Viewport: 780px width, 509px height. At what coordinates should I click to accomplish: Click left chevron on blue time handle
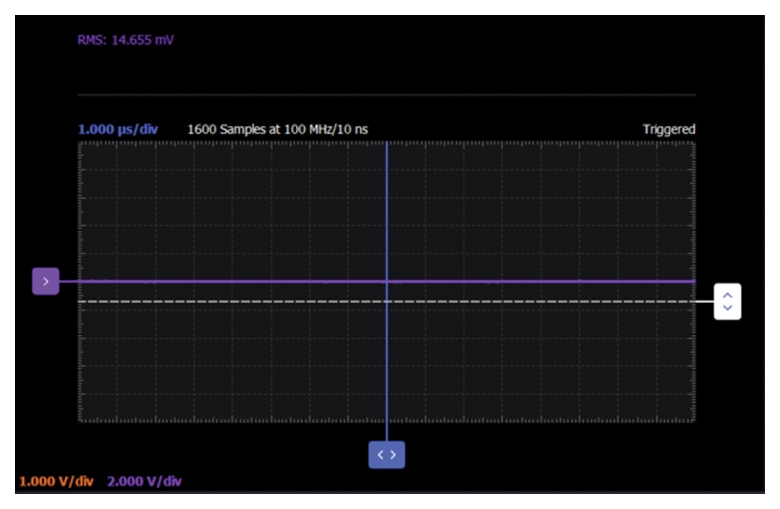click(380, 455)
